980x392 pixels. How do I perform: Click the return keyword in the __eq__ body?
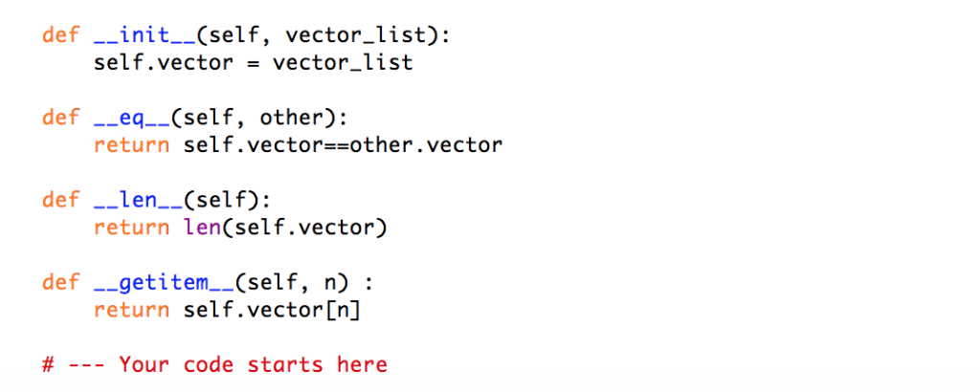click(131, 146)
